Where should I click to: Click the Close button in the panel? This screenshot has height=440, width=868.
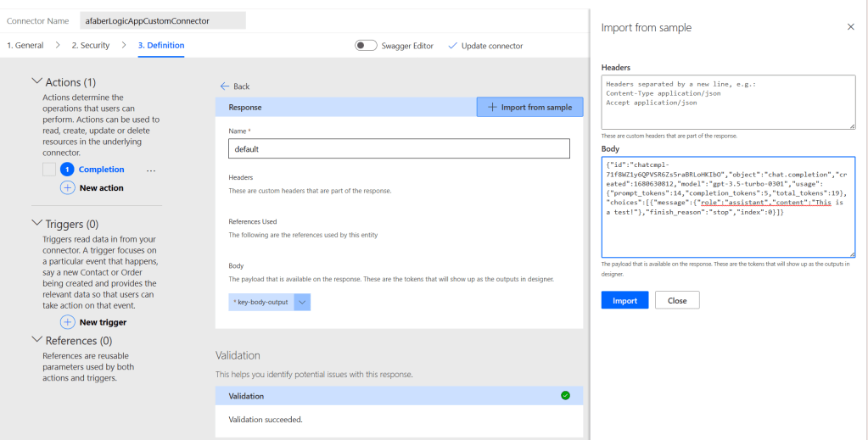point(676,300)
